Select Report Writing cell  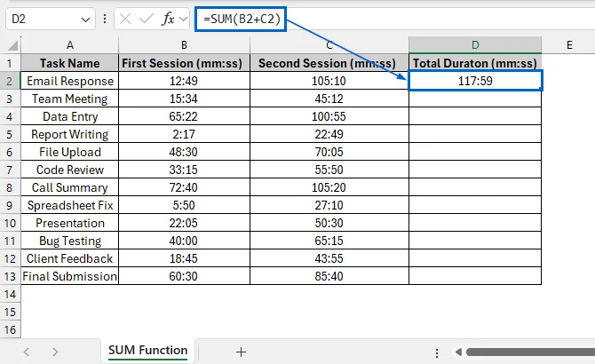(70, 134)
